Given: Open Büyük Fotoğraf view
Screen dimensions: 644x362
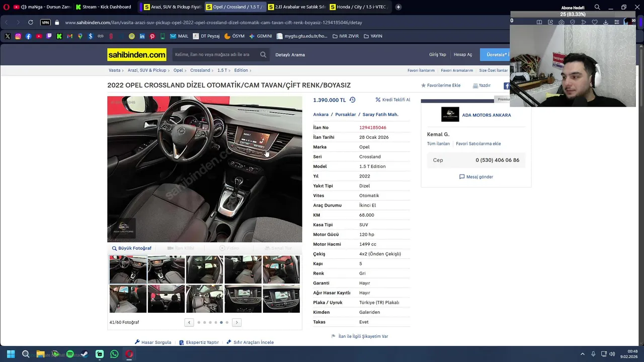Looking at the screenshot, I should click(131, 248).
